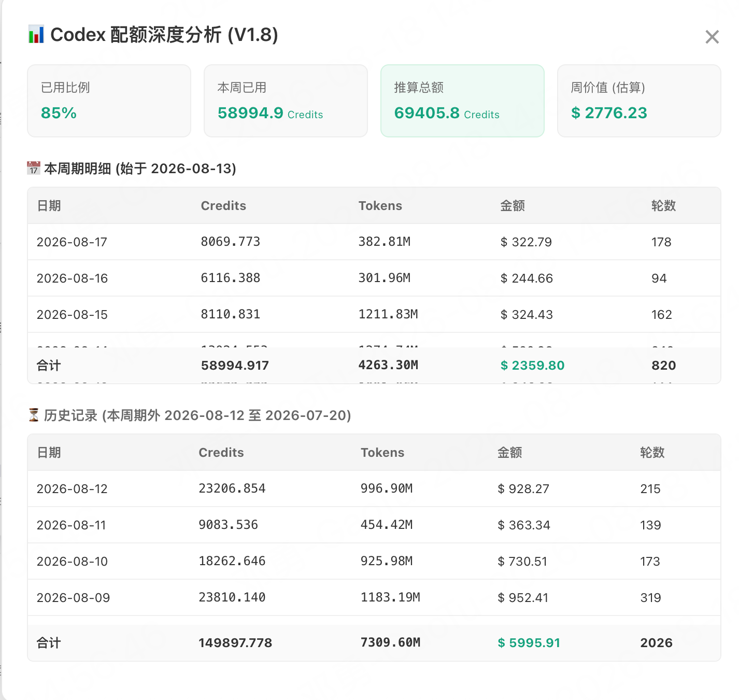Click history total rounds 2026
The width and height of the screenshot is (739, 700).
(x=656, y=643)
